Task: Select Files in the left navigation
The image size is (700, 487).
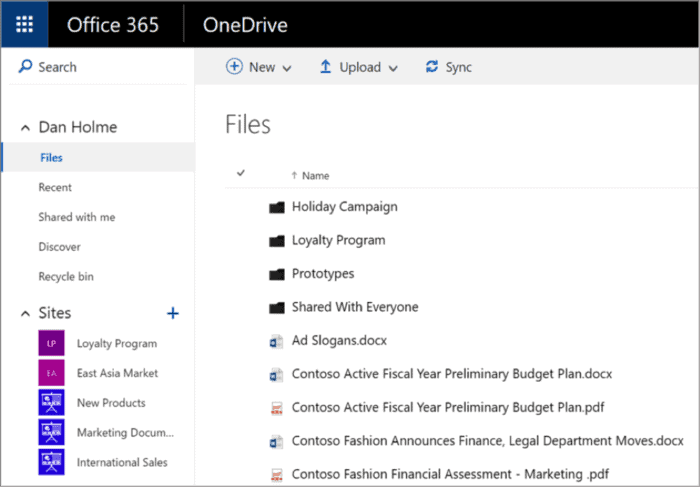Action: (98, 157)
